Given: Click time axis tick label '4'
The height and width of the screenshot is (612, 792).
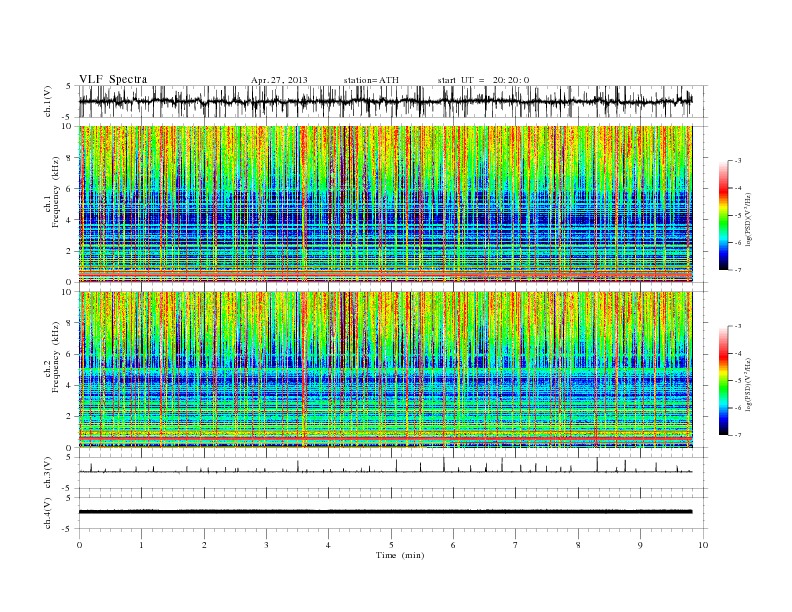Looking at the screenshot, I should pos(328,545).
